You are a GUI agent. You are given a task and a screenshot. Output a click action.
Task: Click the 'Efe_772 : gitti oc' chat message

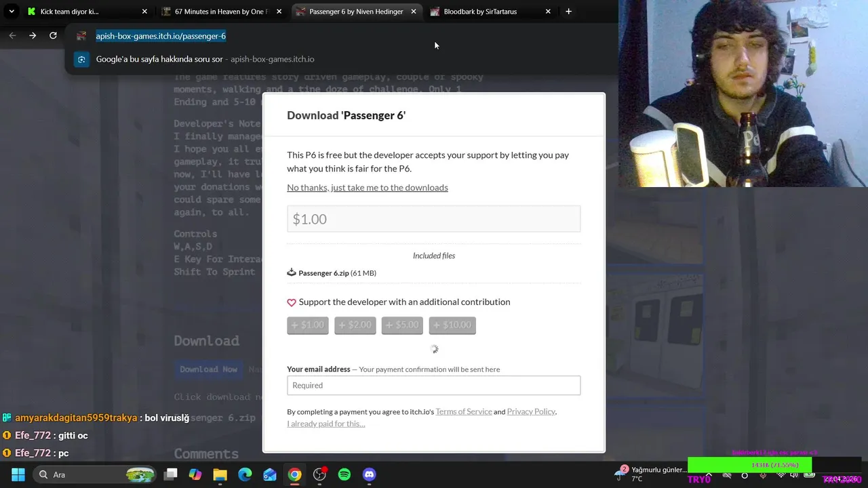[x=45, y=436]
